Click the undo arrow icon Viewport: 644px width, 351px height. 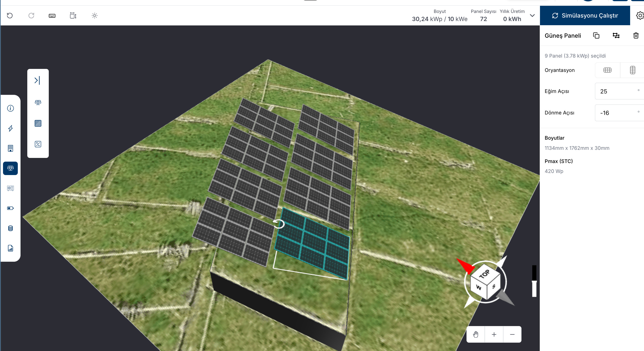[10, 15]
